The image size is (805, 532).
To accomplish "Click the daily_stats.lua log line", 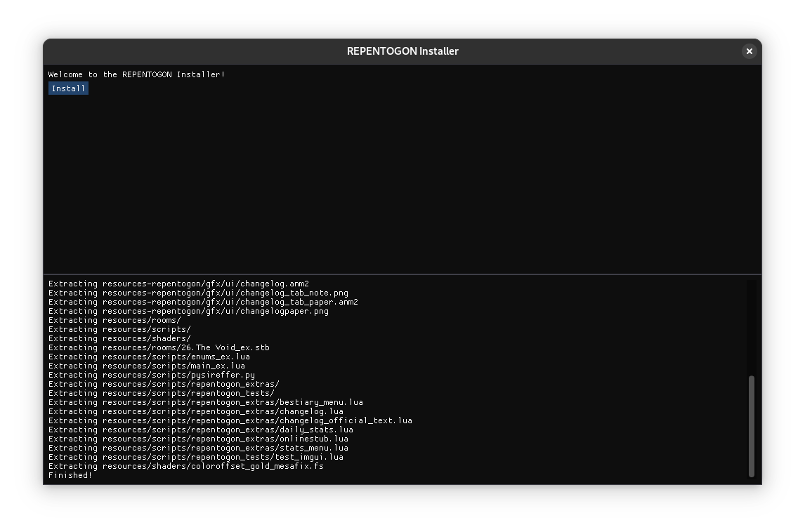I will [201, 430].
